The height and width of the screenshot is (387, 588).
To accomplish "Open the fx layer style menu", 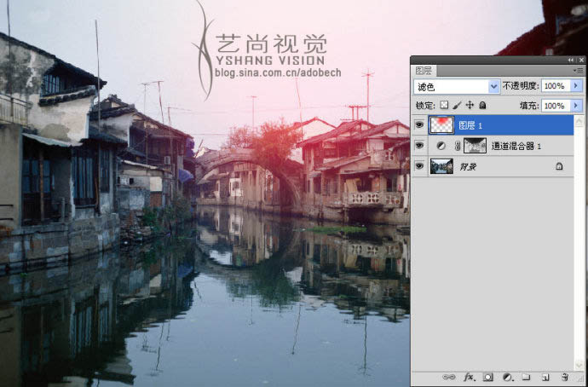I will click(x=469, y=377).
